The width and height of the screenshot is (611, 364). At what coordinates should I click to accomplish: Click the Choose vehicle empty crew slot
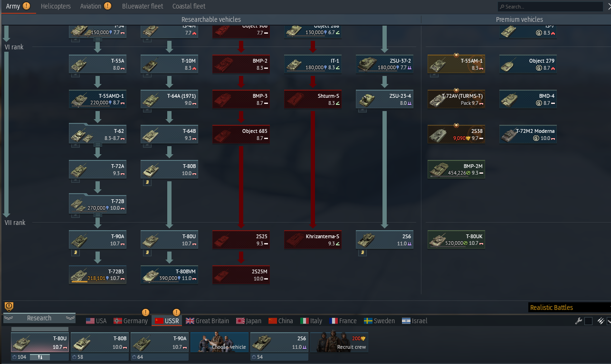[x=219, y=342]
